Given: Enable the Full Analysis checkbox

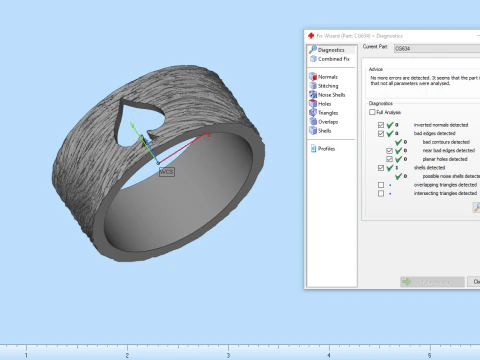Looking at the screenshot, I should [x=372, y=112].
